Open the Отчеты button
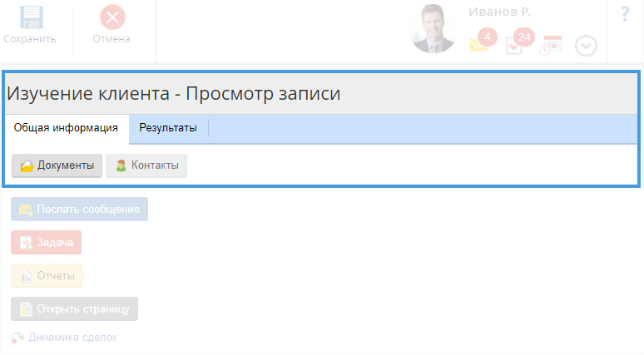 (47, 275)
